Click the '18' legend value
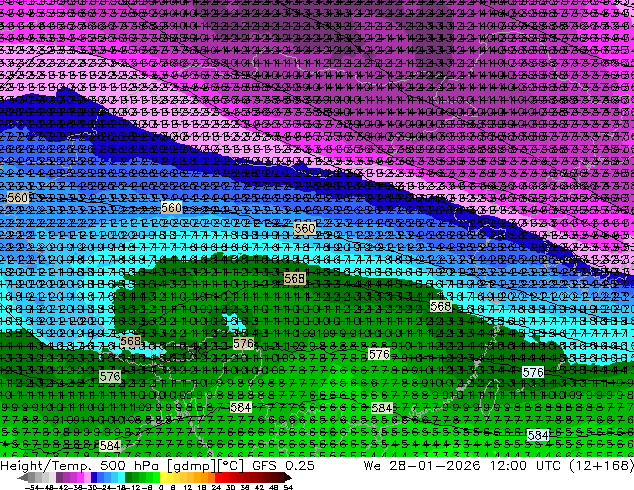This screenshot has height=490, width=634. [201, 487]
